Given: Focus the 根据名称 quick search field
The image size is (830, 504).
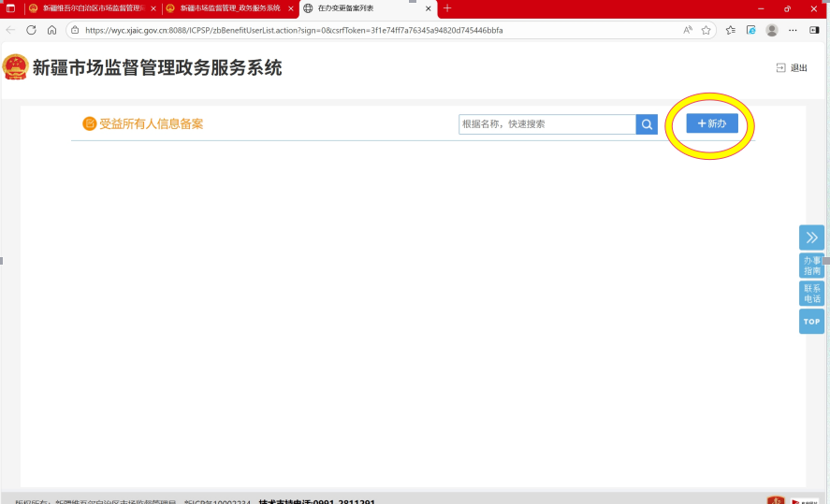Looking at the screenshot, I should (x=546, y=124).
